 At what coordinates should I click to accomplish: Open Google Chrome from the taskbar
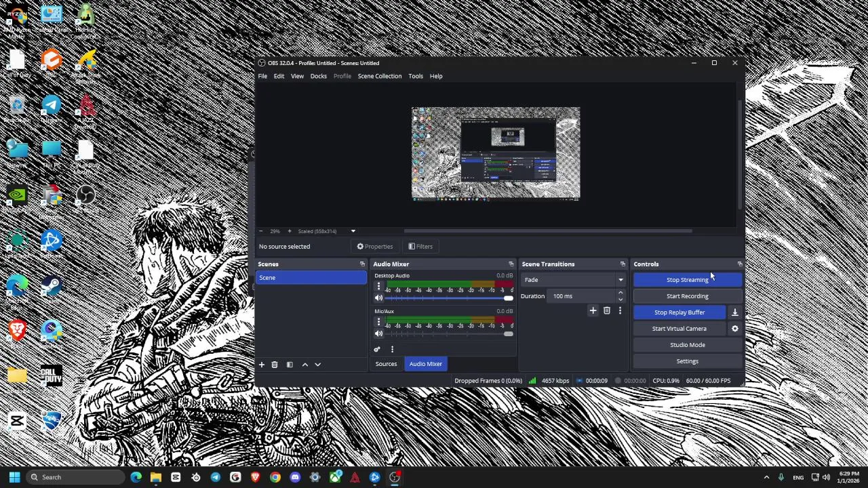[275, 477]
